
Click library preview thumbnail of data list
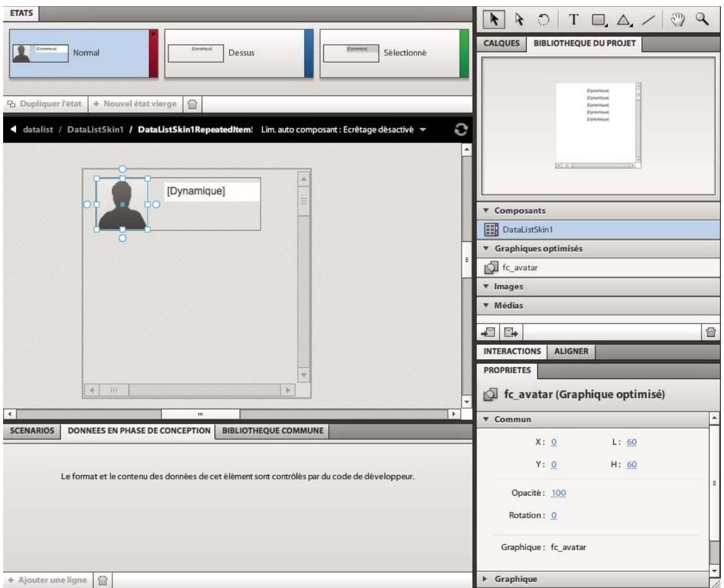(x=598, y=125)
